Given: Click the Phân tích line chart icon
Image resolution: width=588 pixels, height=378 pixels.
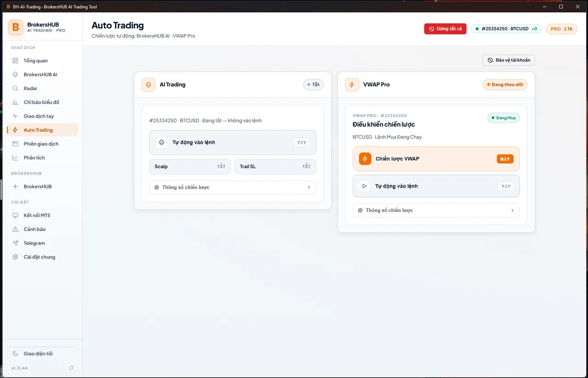Looking at the screenshot, I should coord(15,158).
